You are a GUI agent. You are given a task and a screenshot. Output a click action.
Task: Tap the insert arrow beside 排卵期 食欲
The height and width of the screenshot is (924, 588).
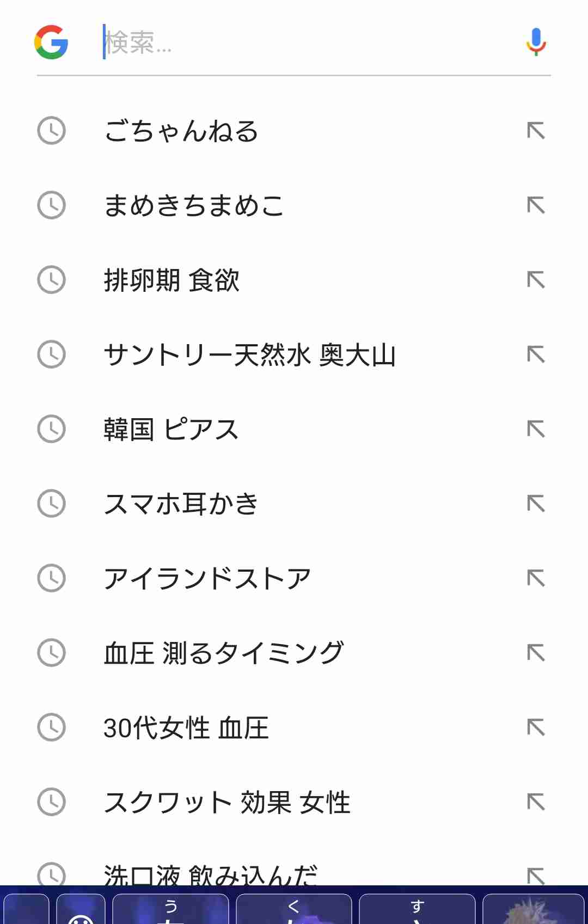pyautogui.click(x=536, y=280)
